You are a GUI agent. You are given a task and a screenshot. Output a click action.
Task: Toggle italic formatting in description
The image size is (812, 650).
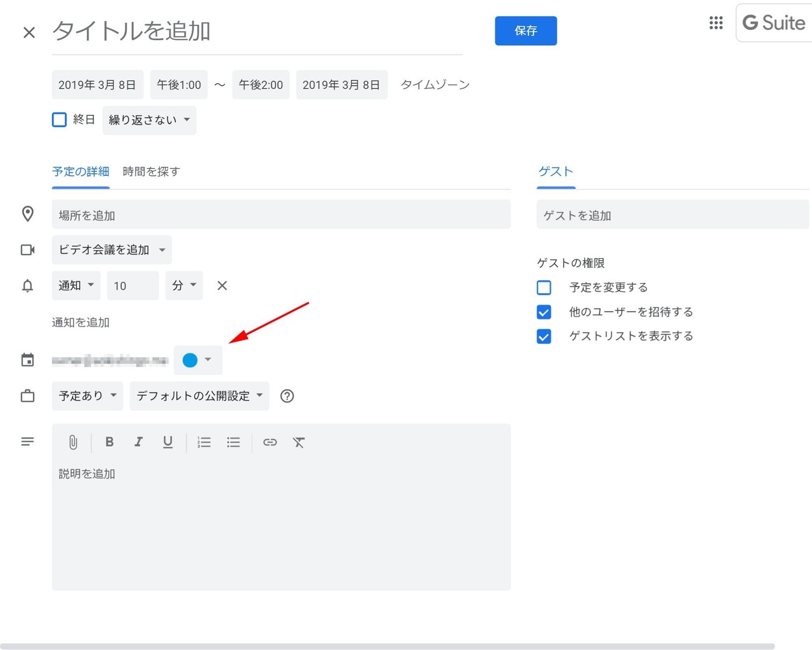[138, 442]
